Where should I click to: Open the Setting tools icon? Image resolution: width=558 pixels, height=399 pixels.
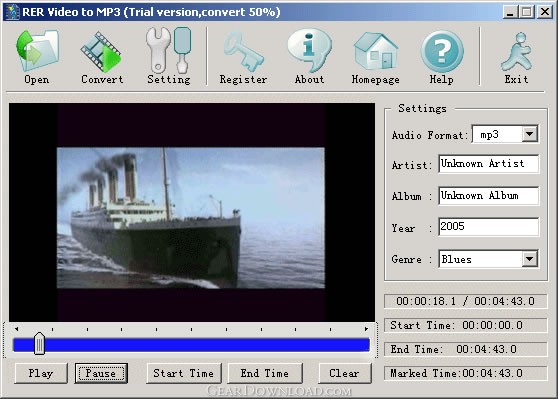[169, 51]
